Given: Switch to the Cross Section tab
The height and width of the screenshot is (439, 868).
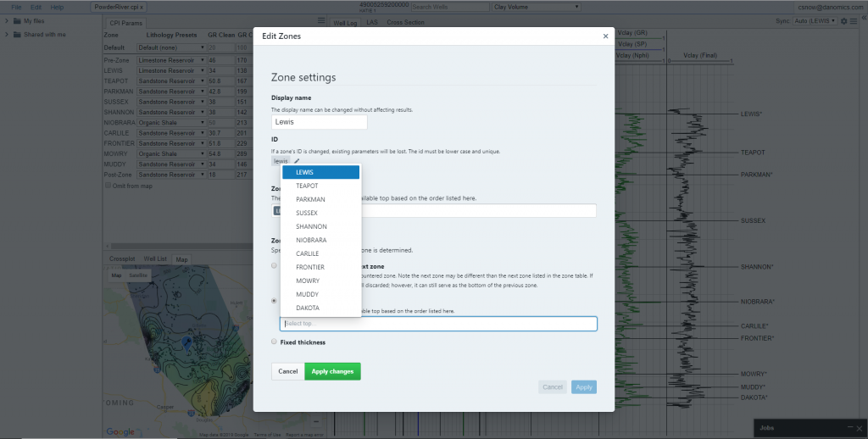Looking at the screenshot, I should click(406, 22).
